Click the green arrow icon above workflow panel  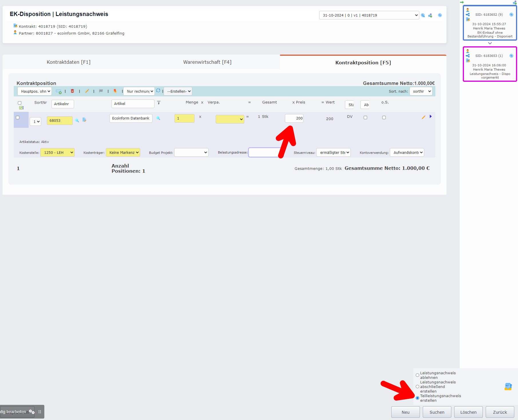(462, 2)
